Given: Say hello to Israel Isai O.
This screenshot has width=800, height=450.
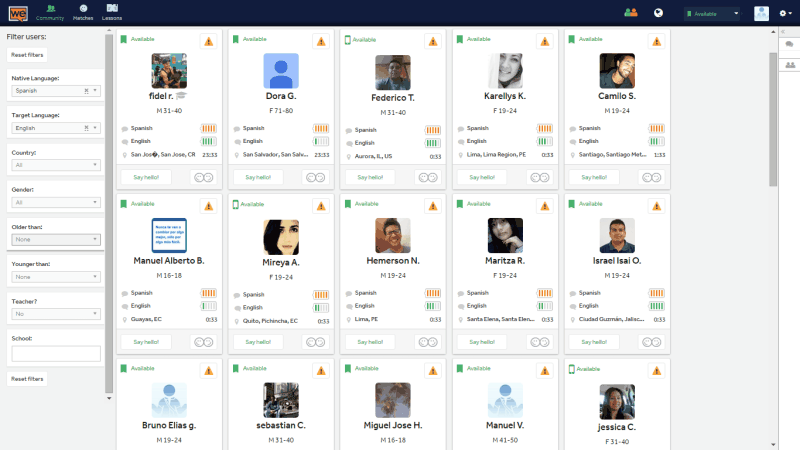Looking at the screenshot, I should [594, 342].
